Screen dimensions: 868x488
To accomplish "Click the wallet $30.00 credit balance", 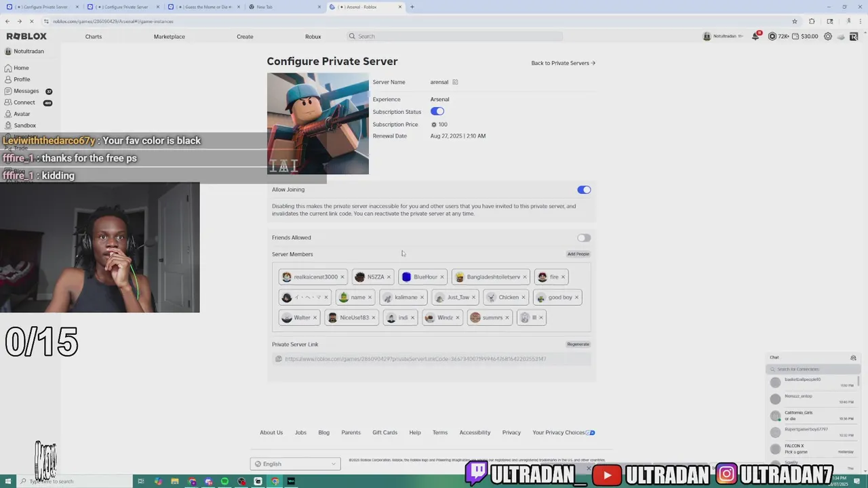I will 806,37.
